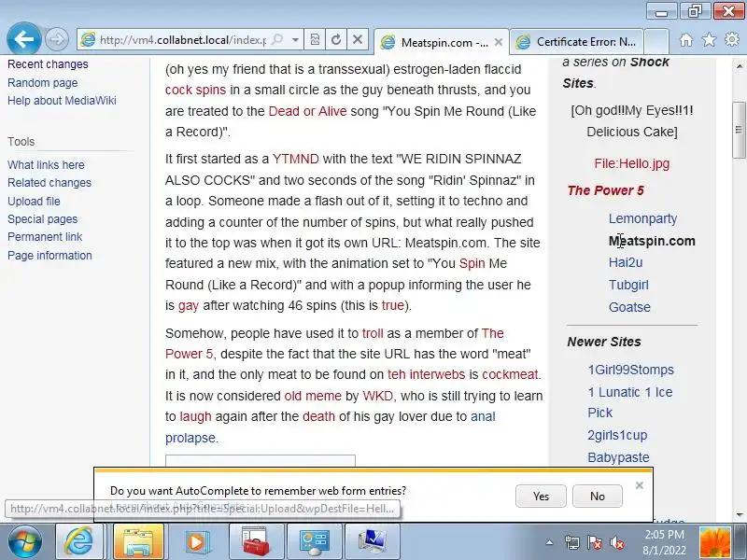Click the Goatse link

click(629, 307)
